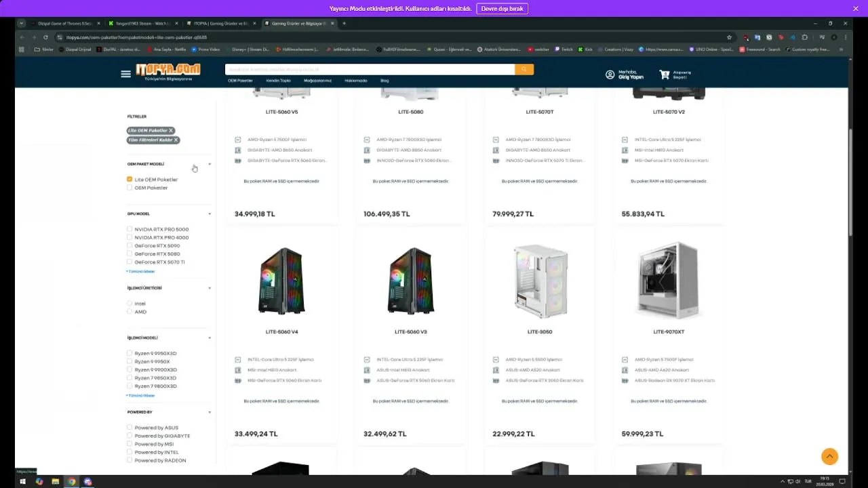Bookmark this page with the star icon

[x=729, y=37]
